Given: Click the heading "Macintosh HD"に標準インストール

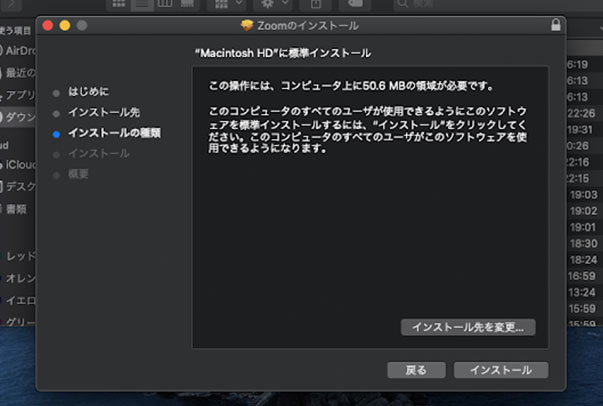Looking at the screenshot, I should 283,53.
